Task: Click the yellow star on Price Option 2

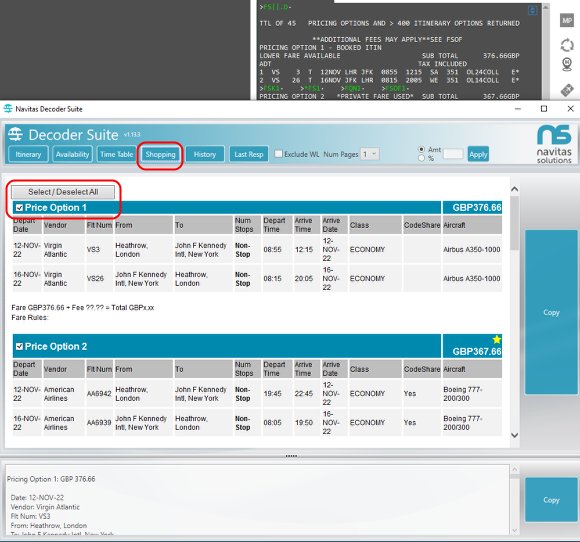Action: coord(496,339)
